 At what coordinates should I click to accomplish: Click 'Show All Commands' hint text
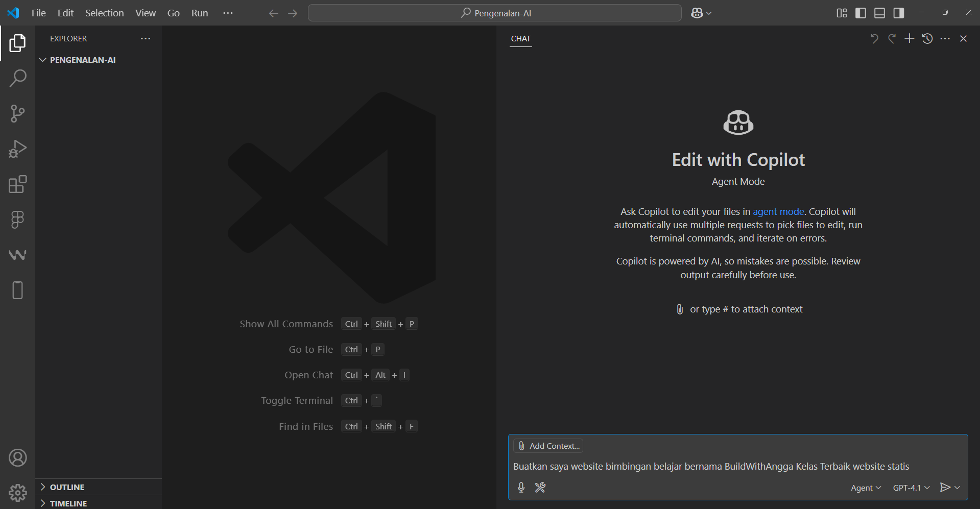point(286,324)
